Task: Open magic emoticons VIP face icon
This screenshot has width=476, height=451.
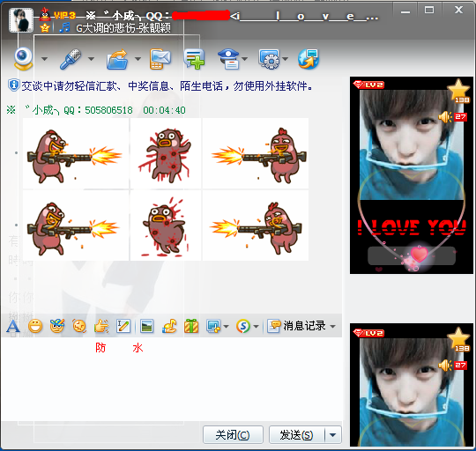Action: coord(57,326)
